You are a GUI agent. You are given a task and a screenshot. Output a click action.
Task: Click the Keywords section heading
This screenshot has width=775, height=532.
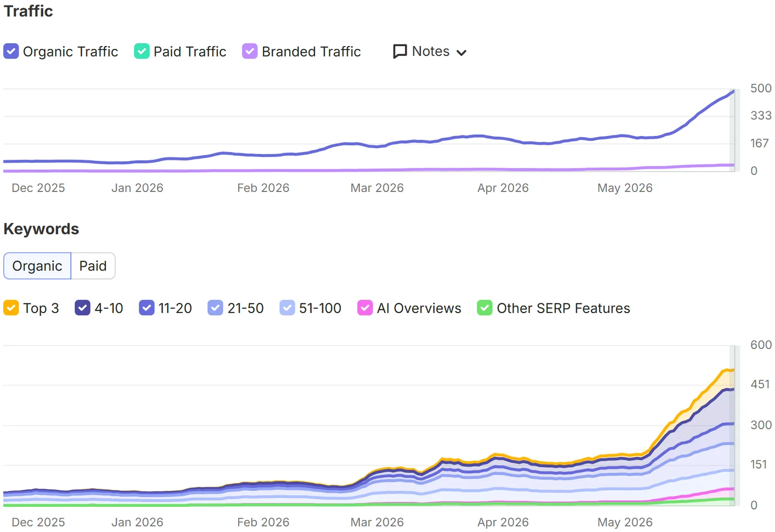coord(41,229)
